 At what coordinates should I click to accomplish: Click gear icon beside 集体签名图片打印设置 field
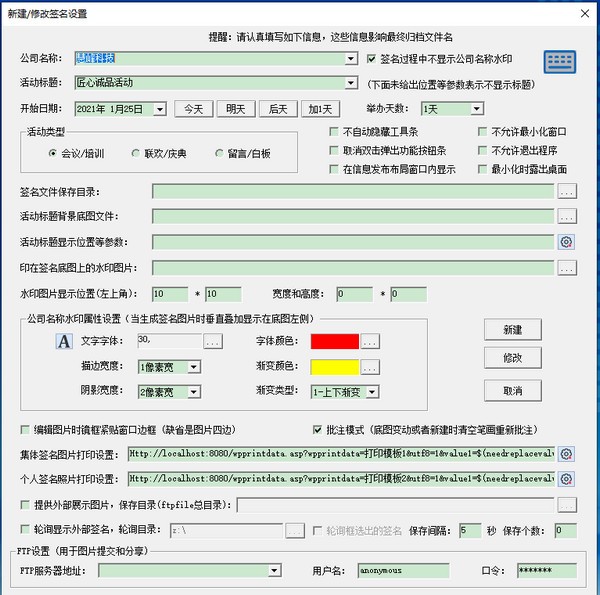[567, 454]
